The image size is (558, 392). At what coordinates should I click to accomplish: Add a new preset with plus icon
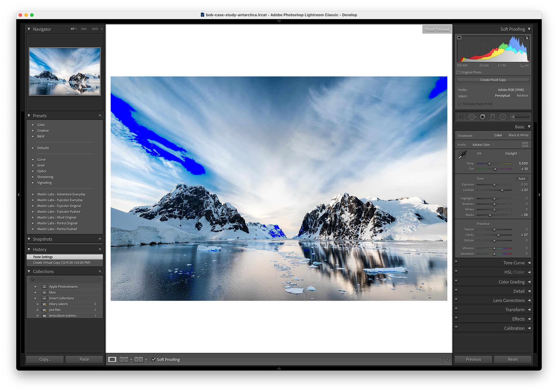point(100,116)
